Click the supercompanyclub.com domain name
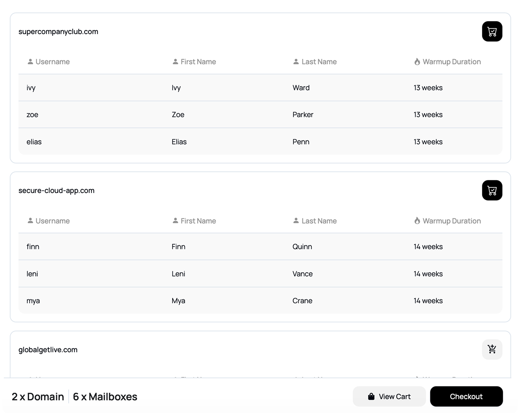 tap(59, 32)
